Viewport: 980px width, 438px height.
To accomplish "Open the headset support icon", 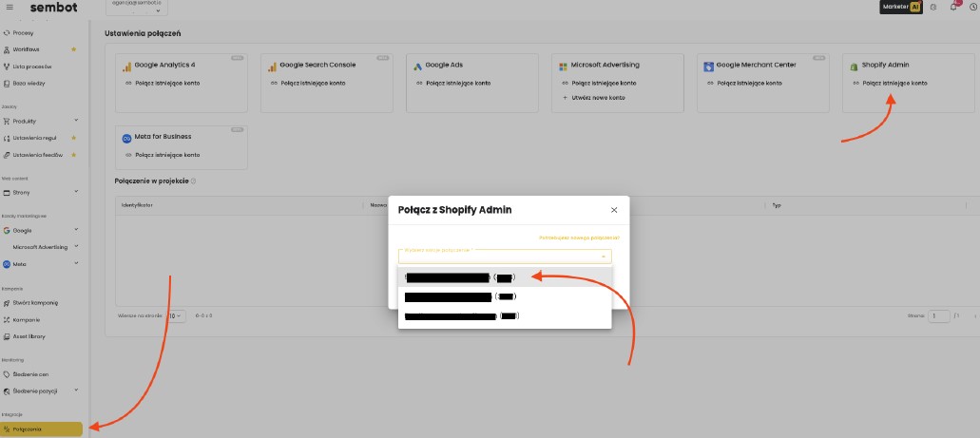I will [x=933, y=8].
